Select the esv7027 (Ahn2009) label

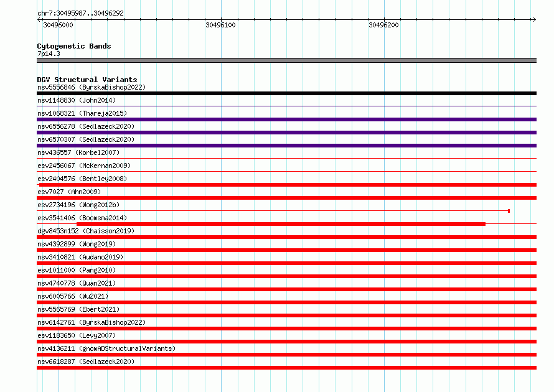(69, 192)
